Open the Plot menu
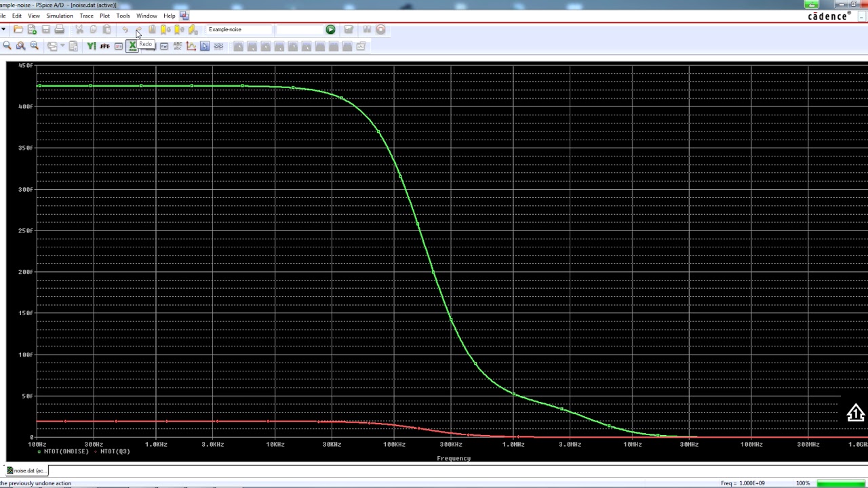This screenshot has width=868, height=488. (104, 16)
